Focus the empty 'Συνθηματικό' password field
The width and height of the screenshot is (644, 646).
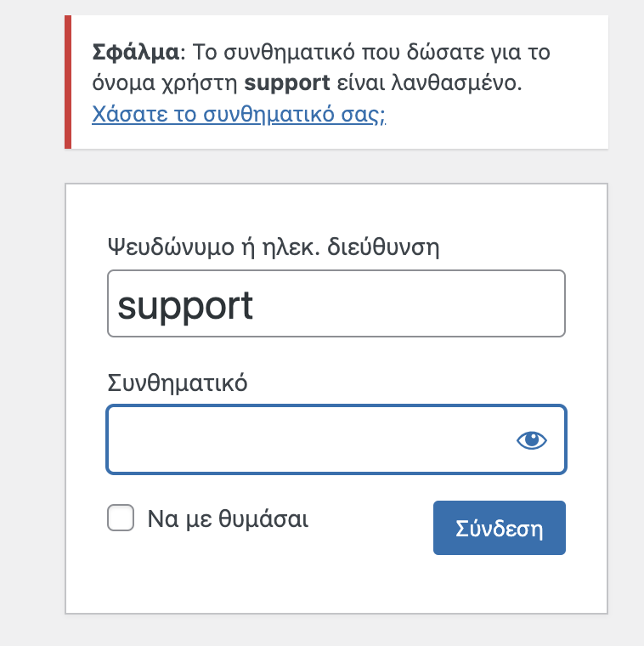point(336,439)
